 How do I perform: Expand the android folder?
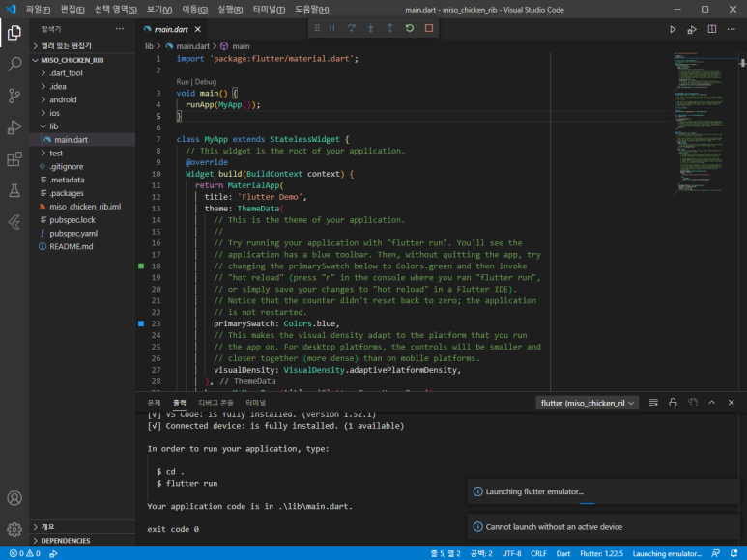click(82, 99)
